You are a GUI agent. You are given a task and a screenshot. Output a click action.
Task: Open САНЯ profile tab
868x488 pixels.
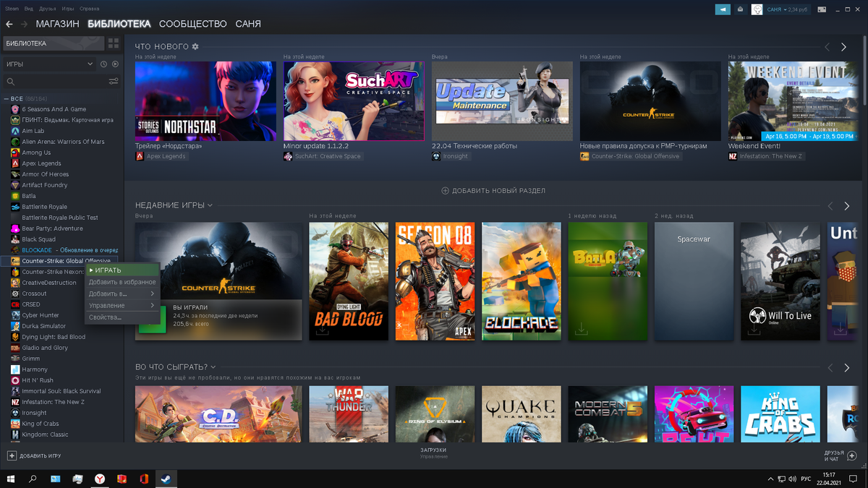pos(248,24)
